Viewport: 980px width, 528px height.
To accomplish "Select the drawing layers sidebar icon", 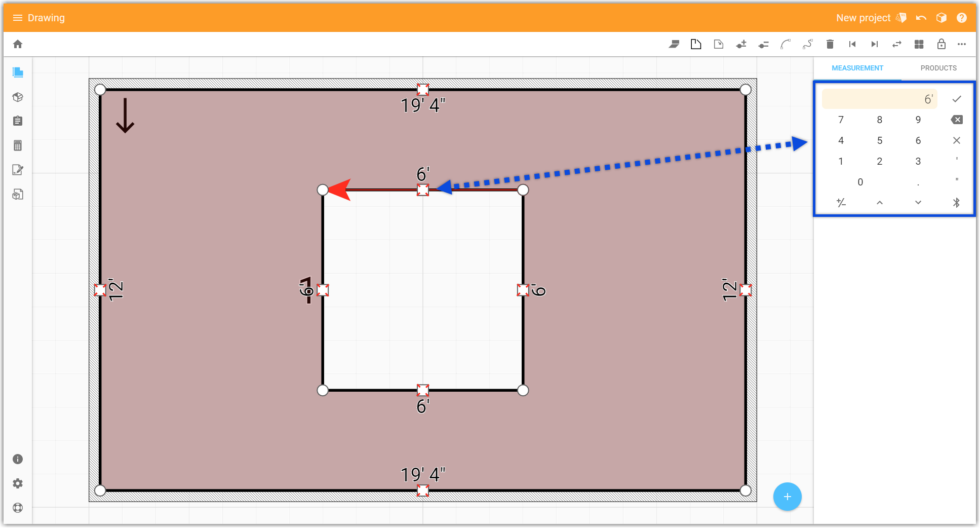I will [18, 72].
